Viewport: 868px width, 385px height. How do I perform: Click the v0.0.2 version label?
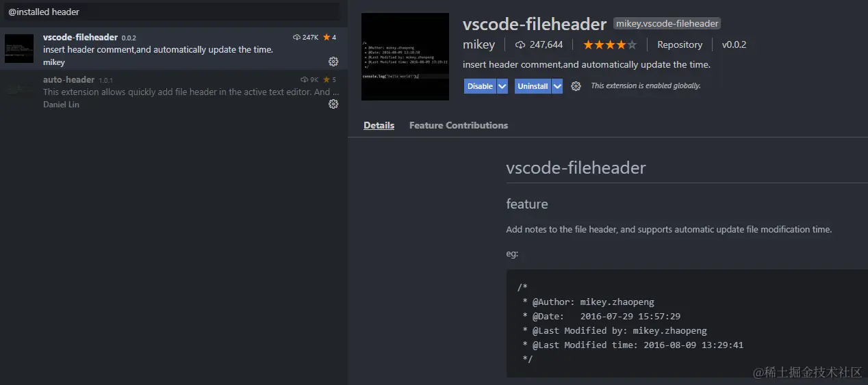click(734, 44)
